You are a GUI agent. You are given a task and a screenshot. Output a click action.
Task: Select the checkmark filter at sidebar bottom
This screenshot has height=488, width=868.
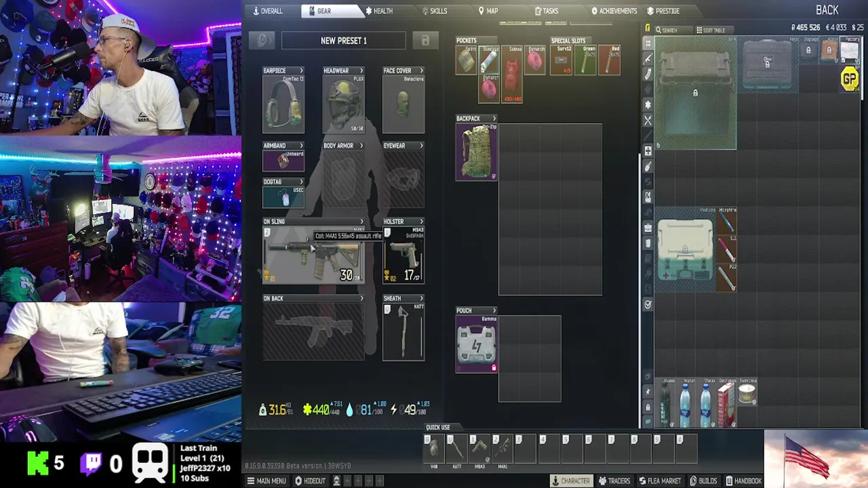(648, 305)
